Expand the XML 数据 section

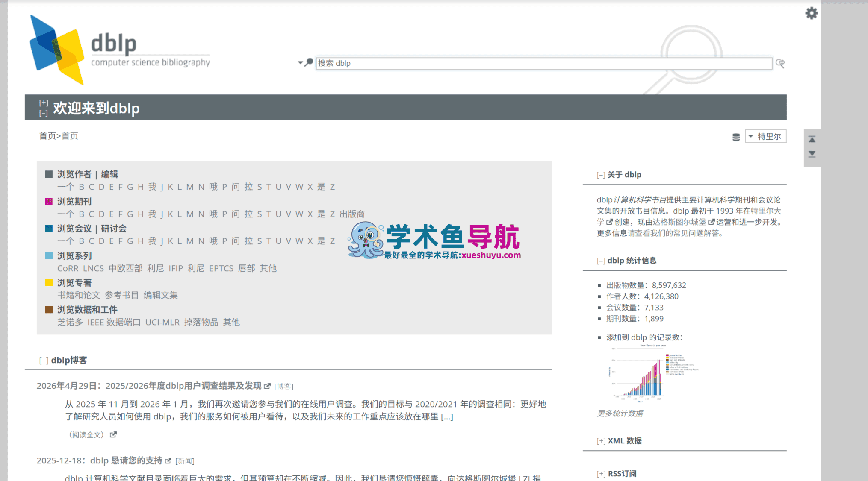tap(601, 441)
